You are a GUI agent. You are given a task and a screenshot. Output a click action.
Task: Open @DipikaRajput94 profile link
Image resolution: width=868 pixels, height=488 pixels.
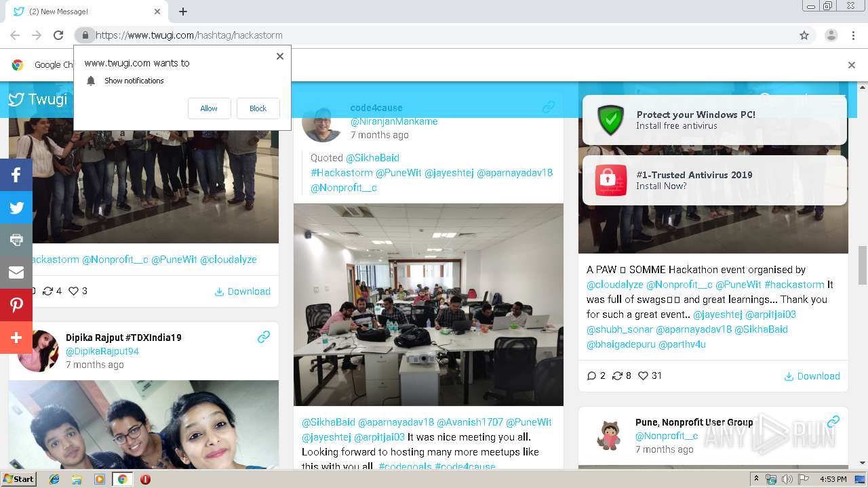pyautogui.click(x=102, y=351)
